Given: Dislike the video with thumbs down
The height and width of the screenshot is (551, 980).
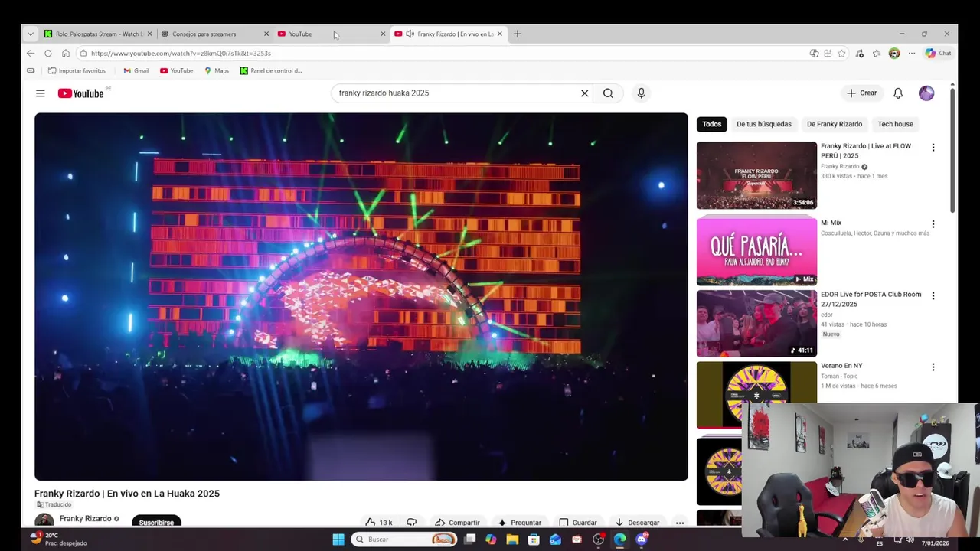Looking at the screenshot, I should (412, 523).
